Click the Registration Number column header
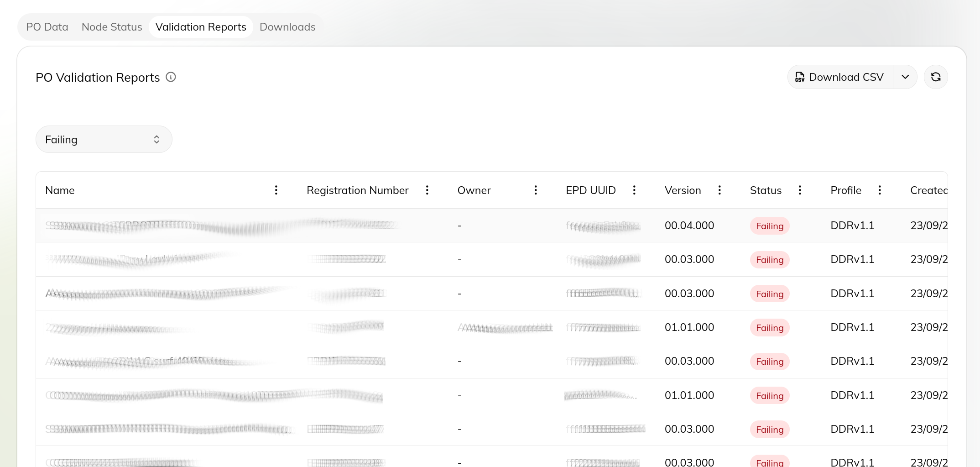The width and height of the screenshot is (980, 467). tap(357, 190)
